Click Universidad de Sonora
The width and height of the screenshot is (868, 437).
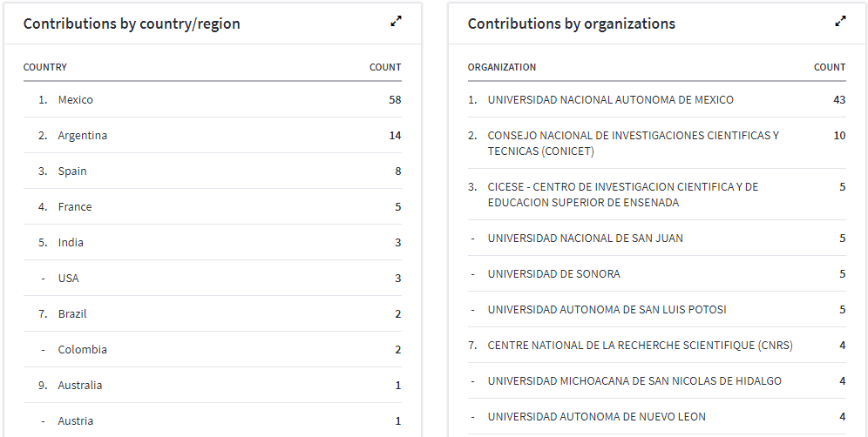click(x=553, y=274)
